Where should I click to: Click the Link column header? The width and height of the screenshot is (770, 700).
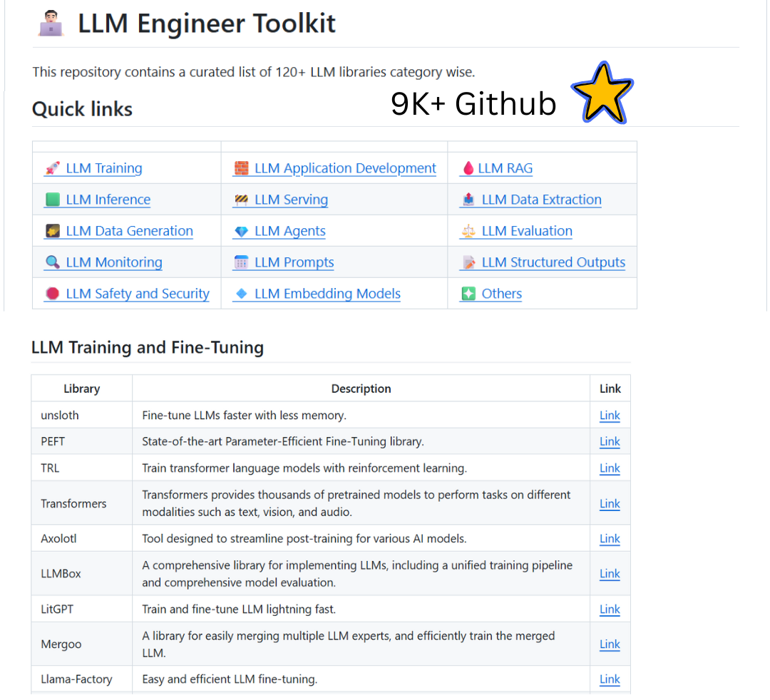click(x=610, y=388)
